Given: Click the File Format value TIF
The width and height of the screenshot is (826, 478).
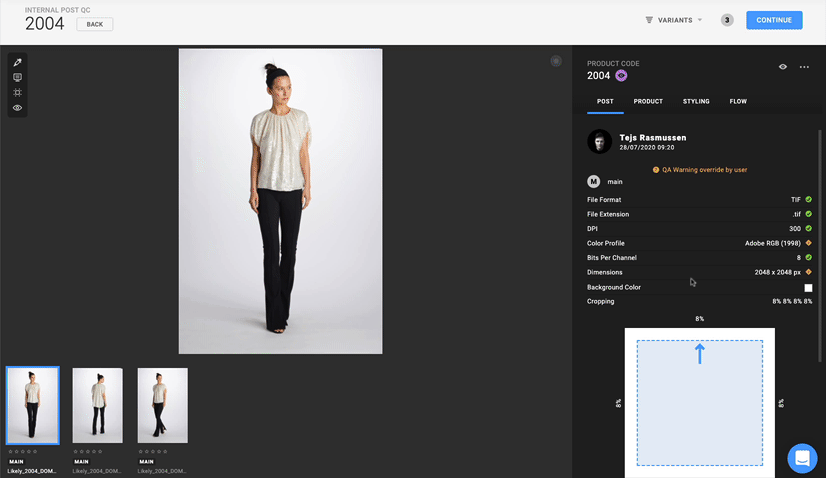Looking at the screenshot, I should point(795,200).
